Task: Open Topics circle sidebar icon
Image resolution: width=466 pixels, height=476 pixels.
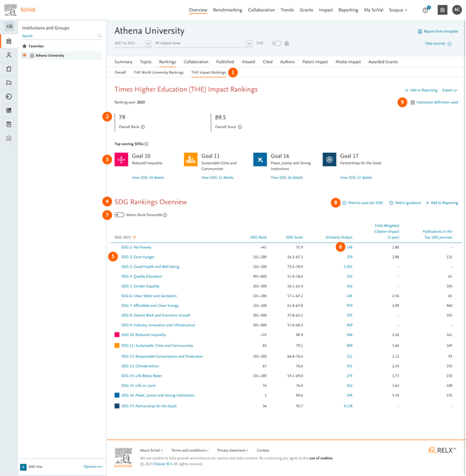Action: (9, 97)
